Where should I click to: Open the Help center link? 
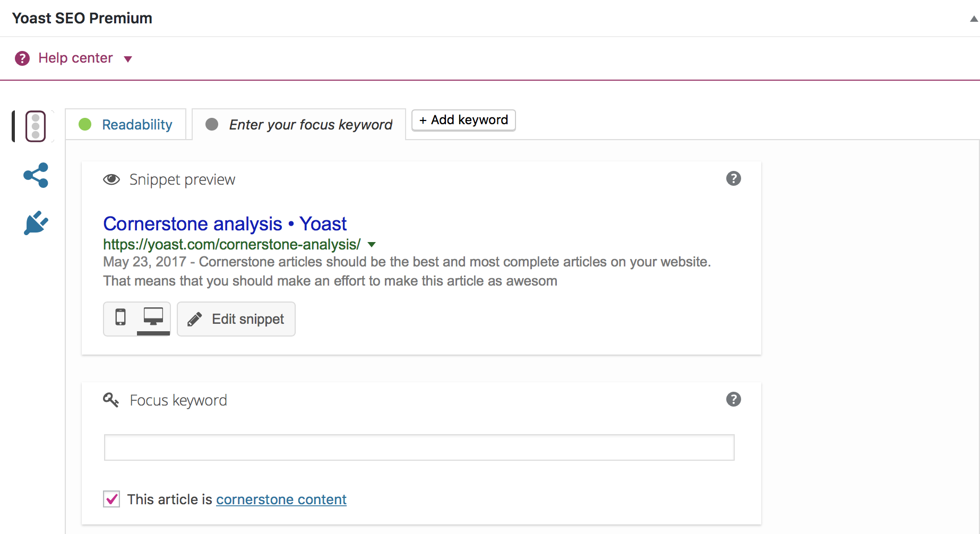point(75,58)
